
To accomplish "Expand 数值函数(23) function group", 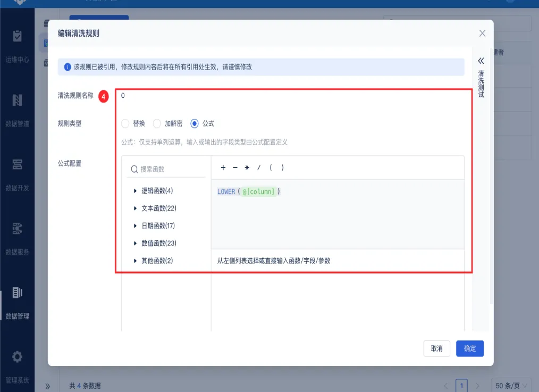I will (135, 243).
